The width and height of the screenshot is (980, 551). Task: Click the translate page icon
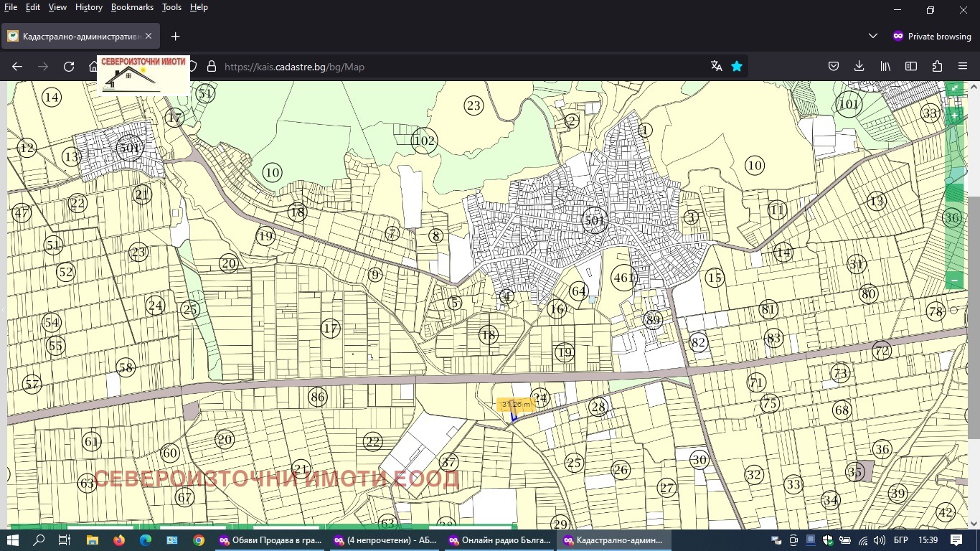click(x=716, y=66)
